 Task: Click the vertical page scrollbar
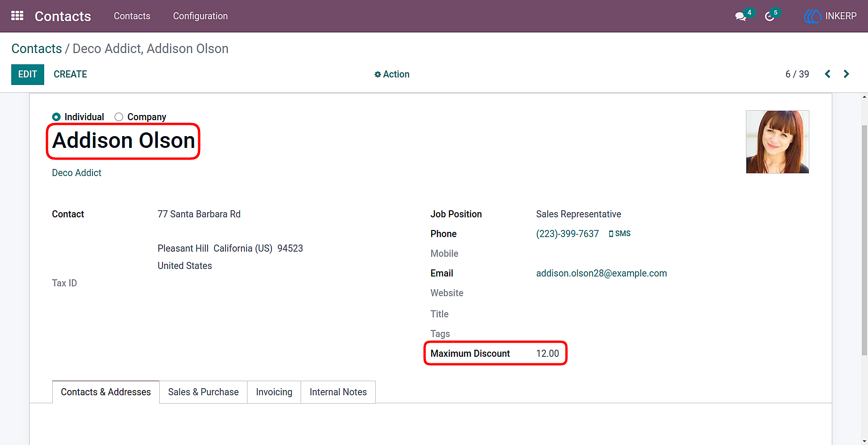tap(864, 240)
